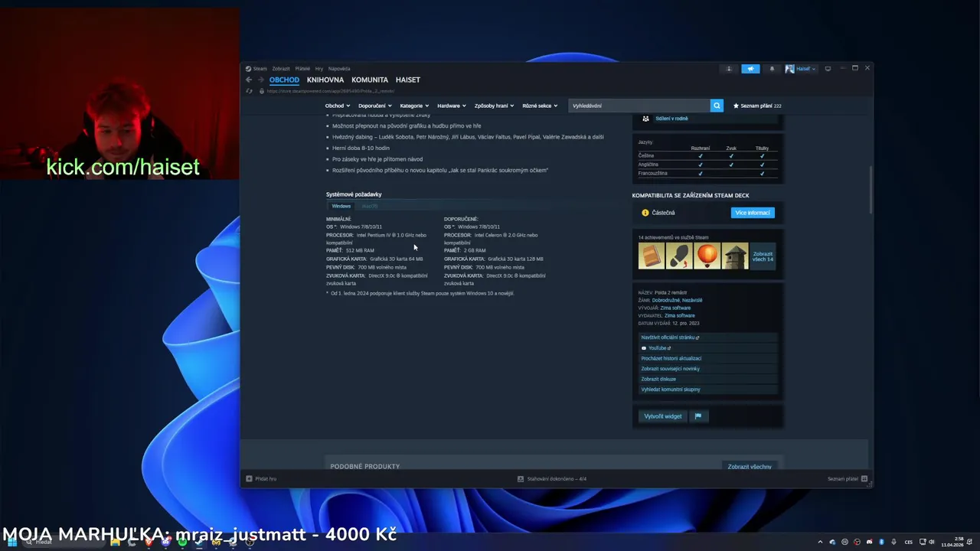This screenshot has width=980, height=551.
Task: Click the Dobrodružné genre link
Action: [665, 300]
